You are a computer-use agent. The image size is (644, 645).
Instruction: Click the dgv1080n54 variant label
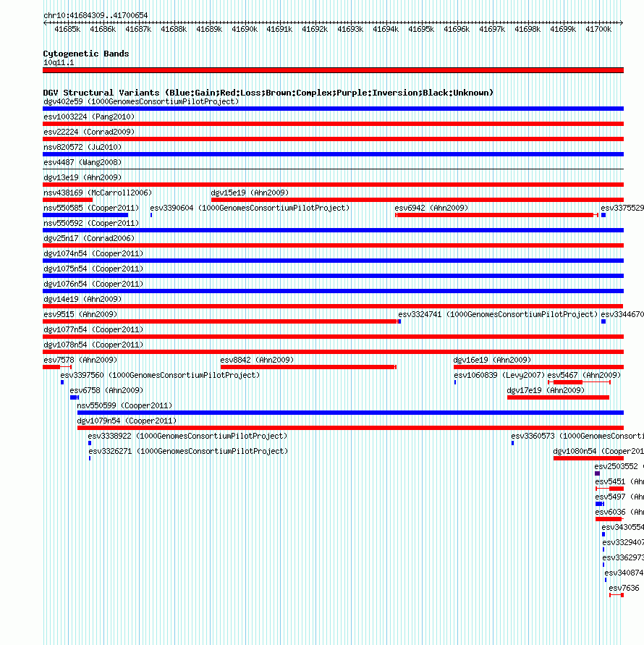598,451
